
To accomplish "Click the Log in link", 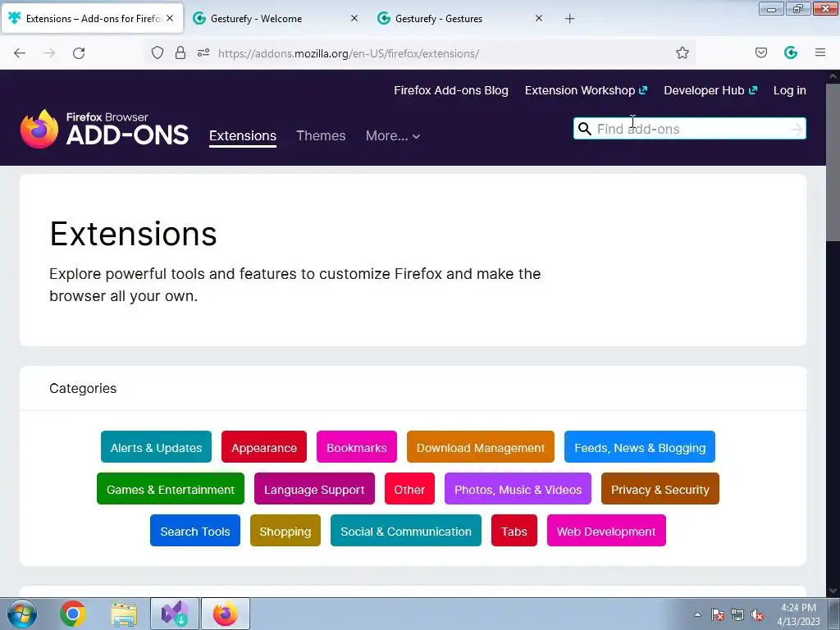I will [x=790, y=90].
